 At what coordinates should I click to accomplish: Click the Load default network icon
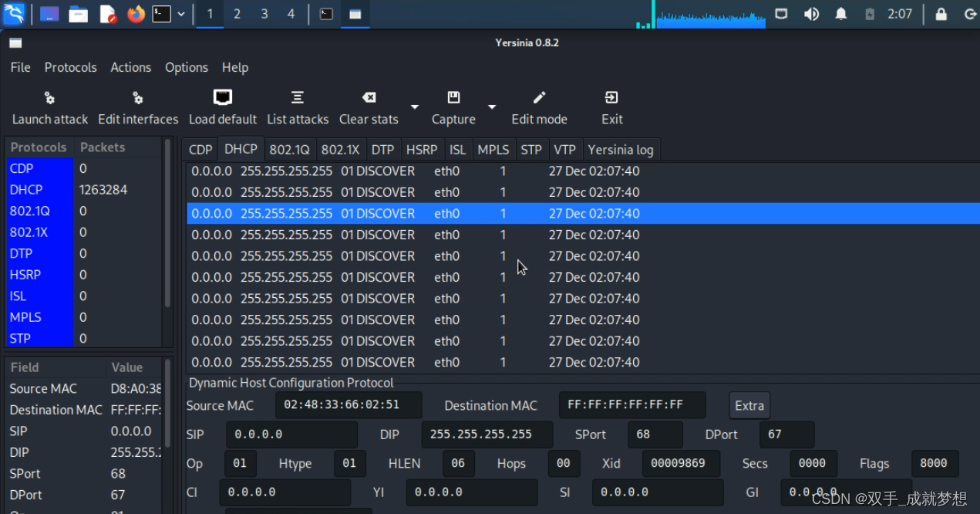click(223, 97)
